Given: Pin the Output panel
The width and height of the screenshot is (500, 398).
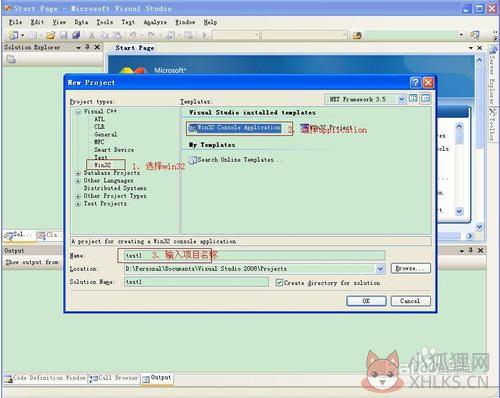Looking at the screenshot, I should [471, 250].
